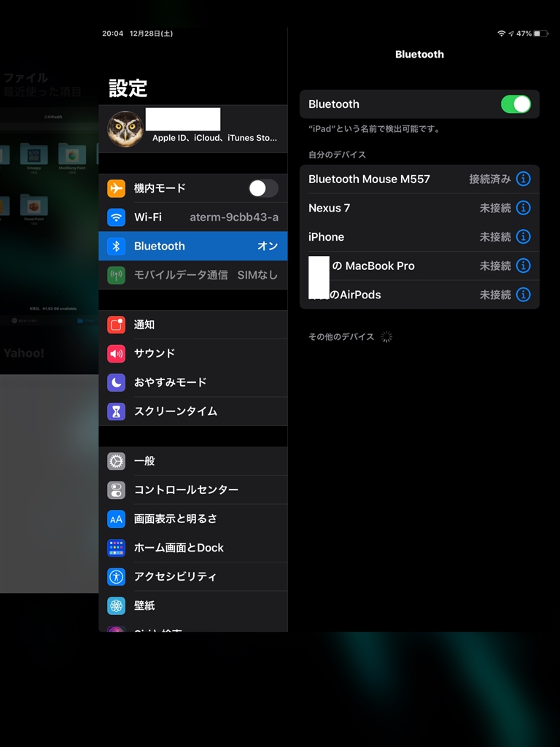This screenshot has width=560, height=747.
Task: Tap the Sound (サウンド) speaker icon
Action: [x=116, y=354]
